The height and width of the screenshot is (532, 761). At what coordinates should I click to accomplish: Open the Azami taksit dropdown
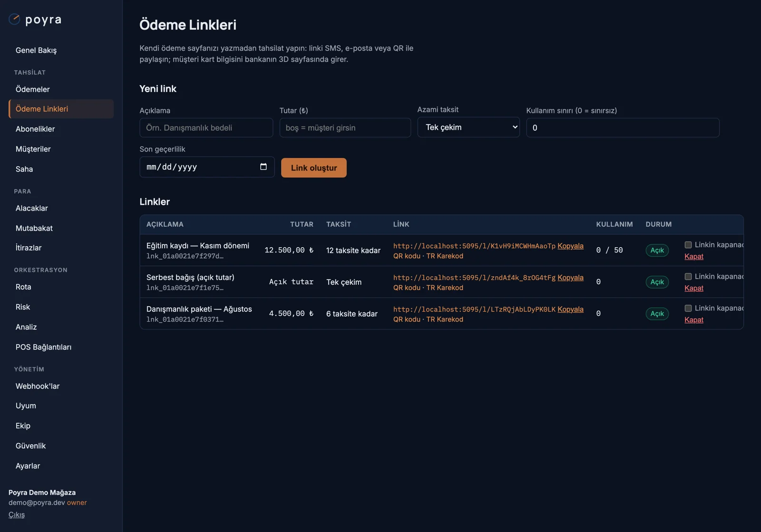(468, 127)
